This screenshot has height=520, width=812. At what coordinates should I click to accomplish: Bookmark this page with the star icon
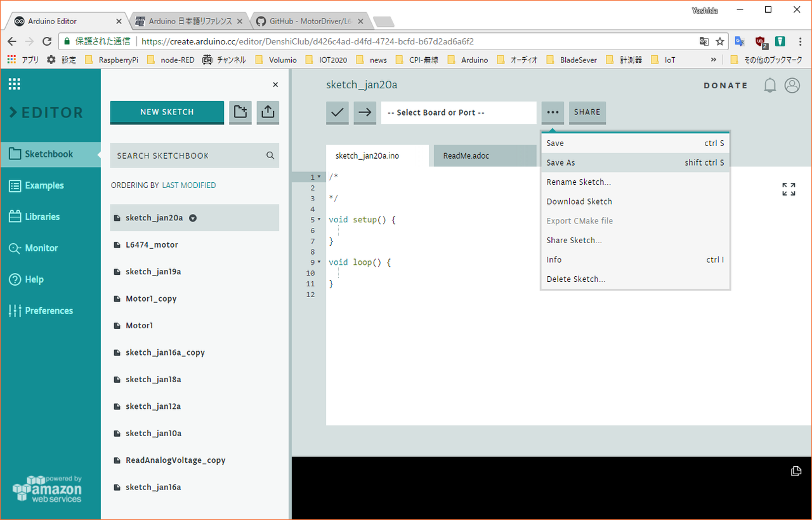720,41
